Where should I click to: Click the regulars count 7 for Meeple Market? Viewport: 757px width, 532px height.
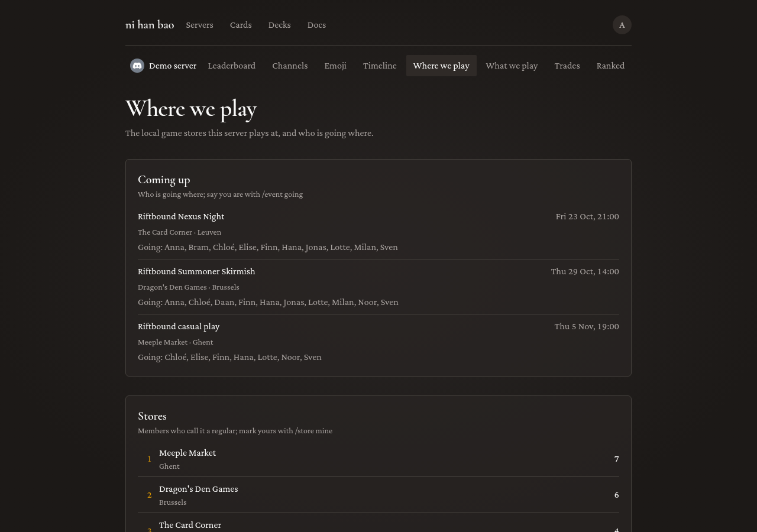coord(617,459)
